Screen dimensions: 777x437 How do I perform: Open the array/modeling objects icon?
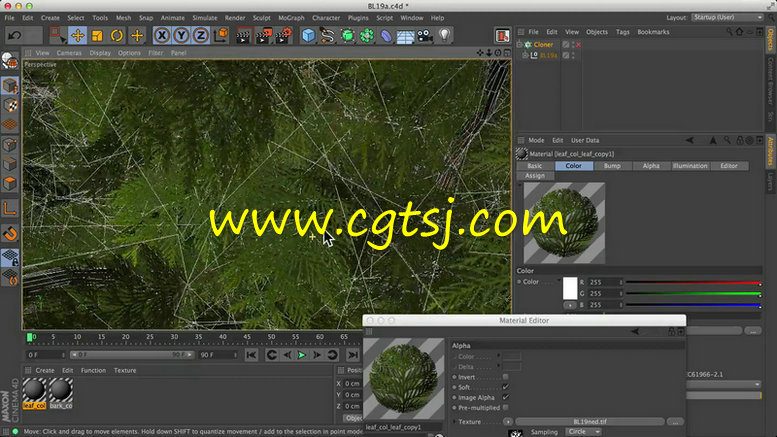367,36
